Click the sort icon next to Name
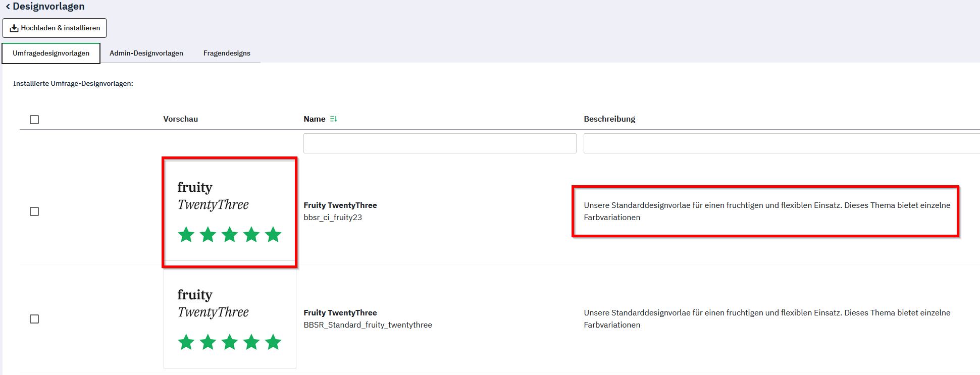The width and height of the screenshot is (980, 375). point(333,119)
